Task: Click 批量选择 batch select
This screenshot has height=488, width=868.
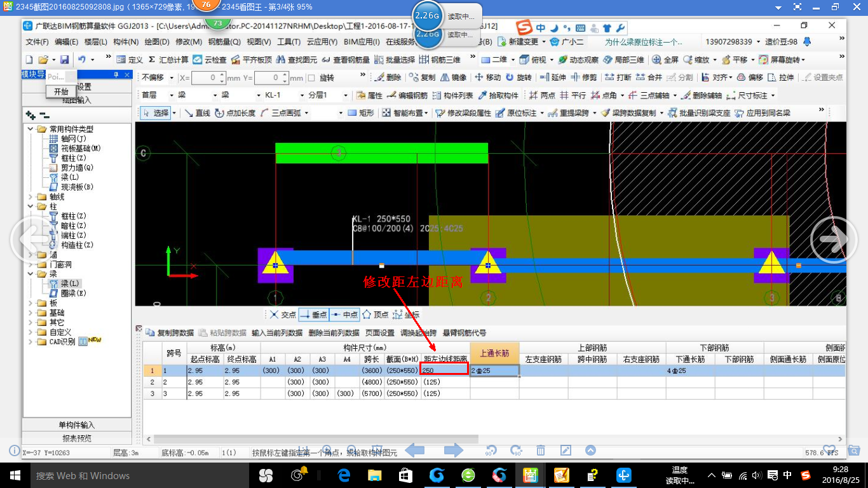Action: click(x=395, y=60)
